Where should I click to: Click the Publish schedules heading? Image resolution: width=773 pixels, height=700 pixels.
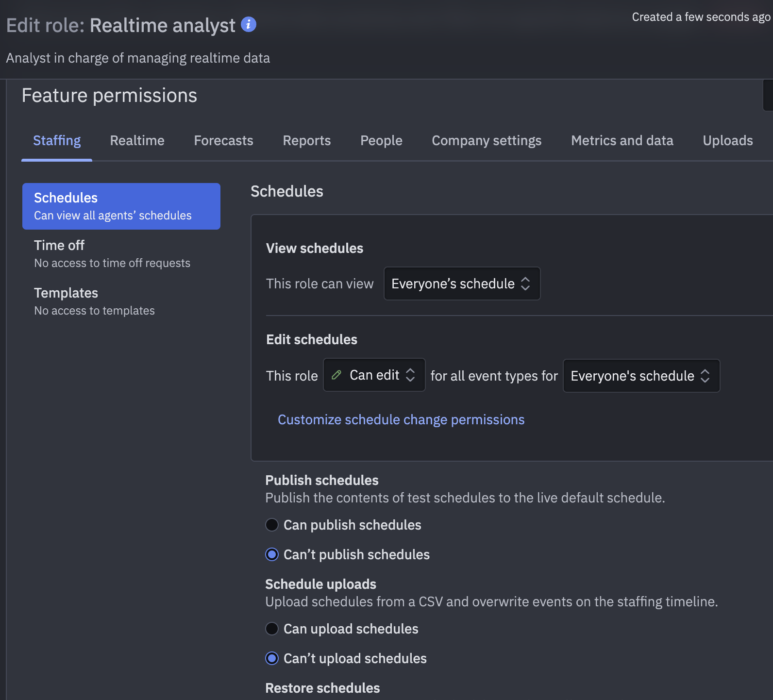(322, 480)
